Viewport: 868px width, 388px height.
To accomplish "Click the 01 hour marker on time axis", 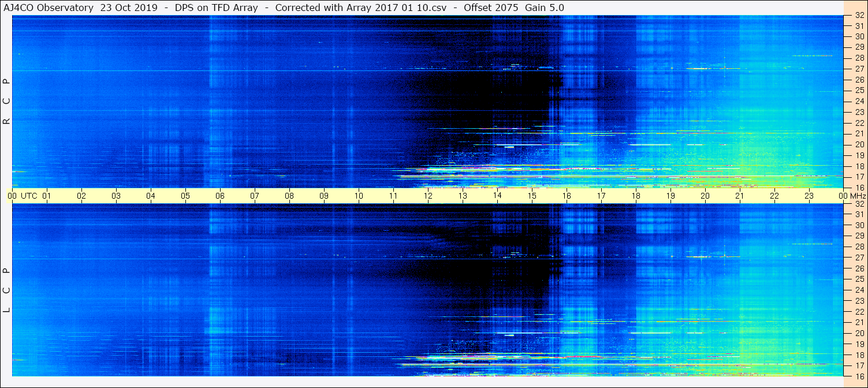I will (47, 196).
